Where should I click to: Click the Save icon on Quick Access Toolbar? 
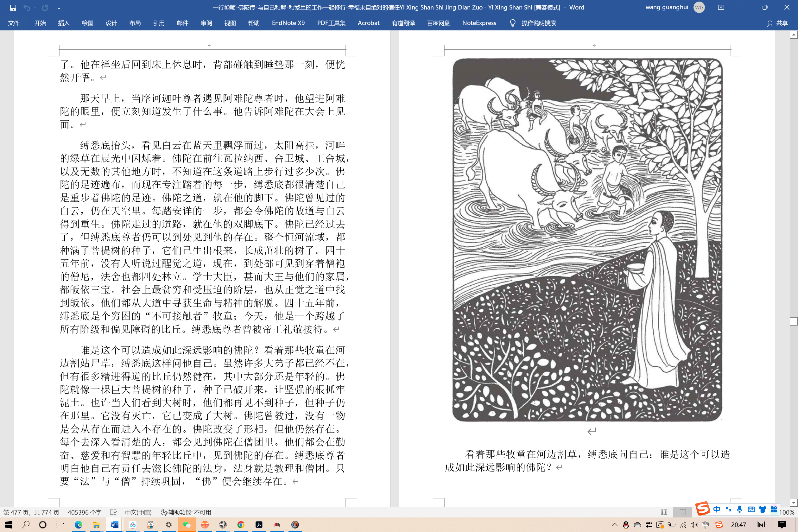pos(13,8)
